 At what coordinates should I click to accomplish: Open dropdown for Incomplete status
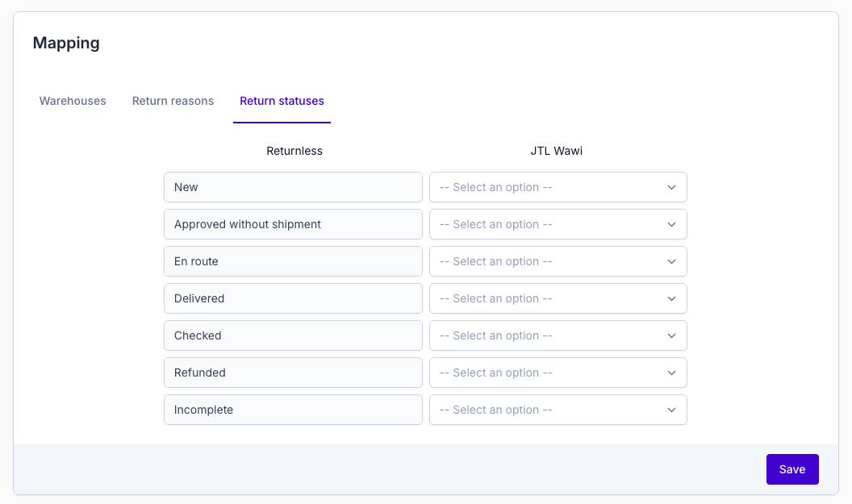[x=558, y=410]
